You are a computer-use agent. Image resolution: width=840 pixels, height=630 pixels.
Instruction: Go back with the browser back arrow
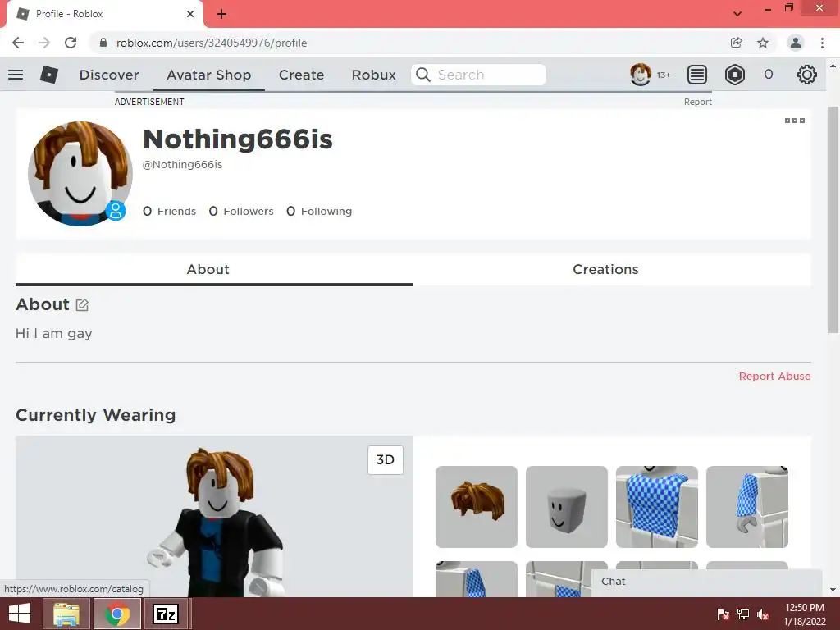click(x=18, y=43)
